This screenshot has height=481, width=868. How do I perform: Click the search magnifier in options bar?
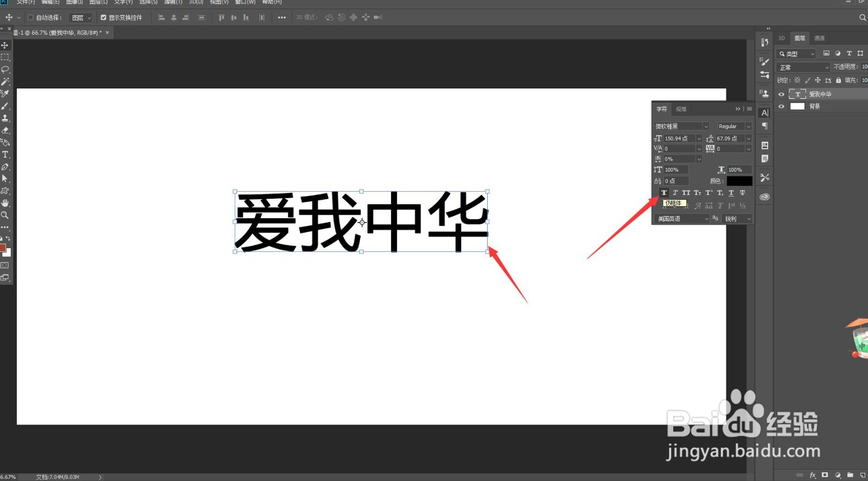(x=863, y=17)
